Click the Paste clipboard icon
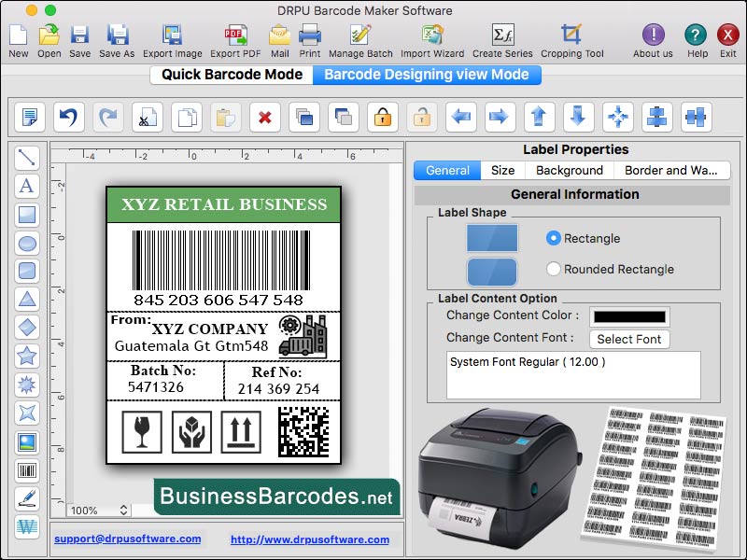 pyautogui.click(x=226, y=117)
